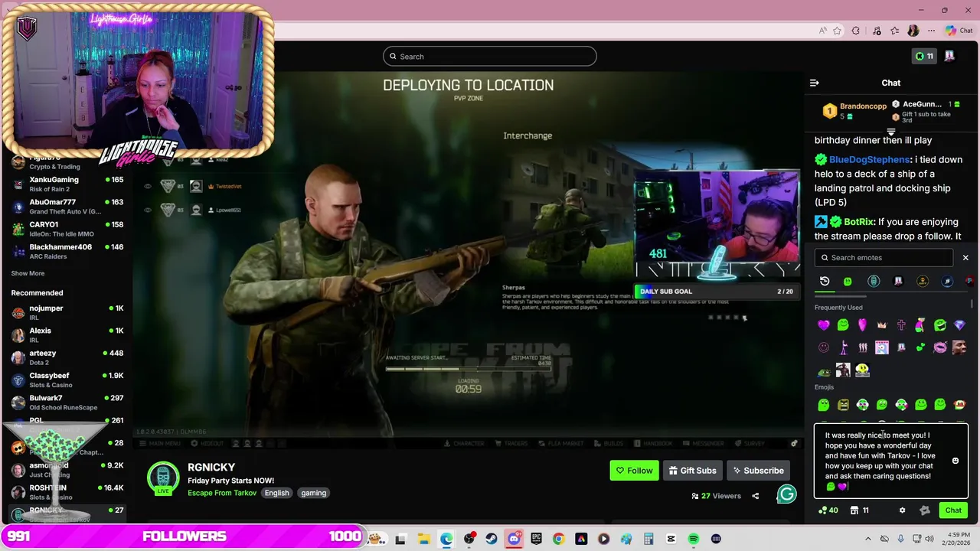The image size is (980, 551).
Task: Open emoji picker from chat input smiley
Action: tap(955, 461)
